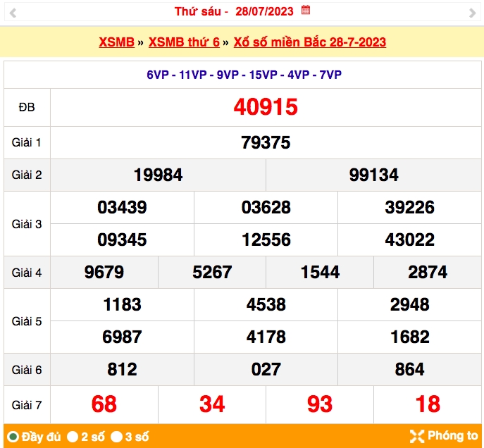Click the Giải 6 row label

27,370
